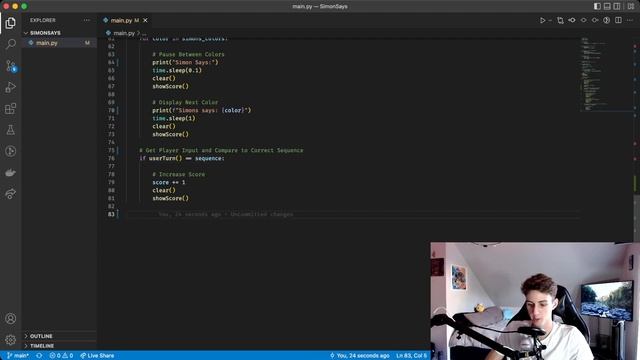Open the circular play-arrow view below Testing
This screenshot has height=360, width=640.
point(11,151)
